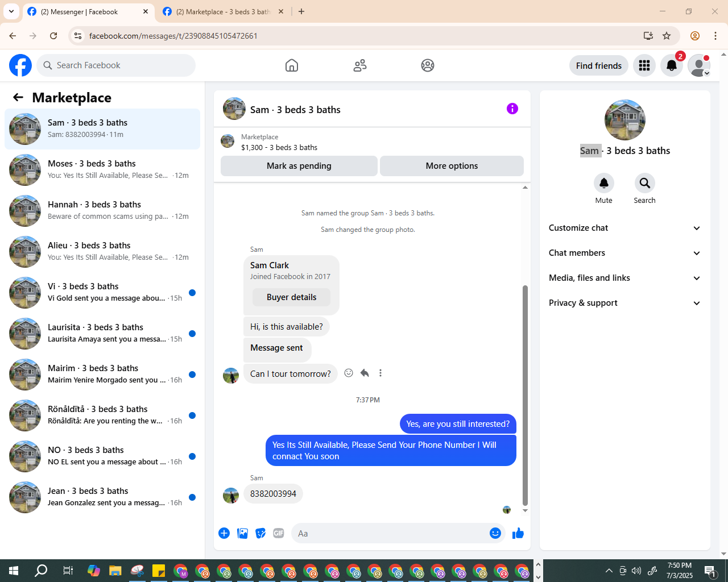The image size is (728, 582).
Task: Bookmark this page with star icon
Action: pos(667,36)
